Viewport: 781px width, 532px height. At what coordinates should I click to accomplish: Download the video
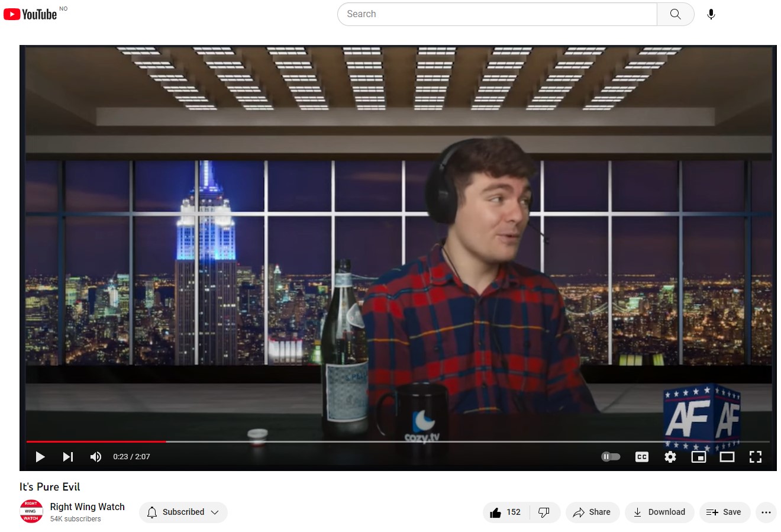(659, 512)
